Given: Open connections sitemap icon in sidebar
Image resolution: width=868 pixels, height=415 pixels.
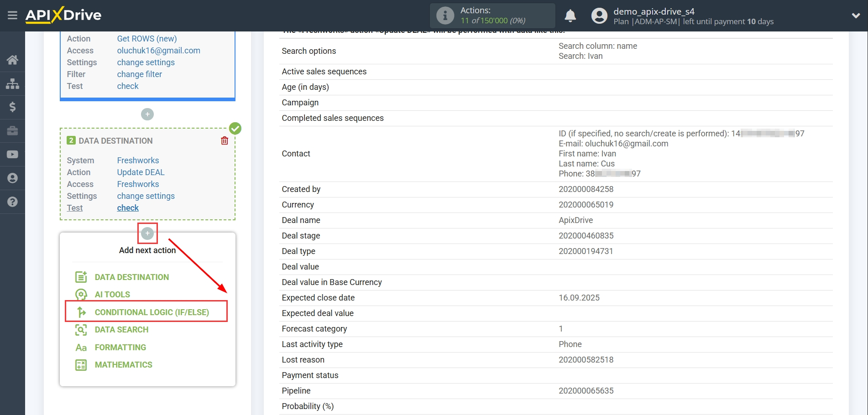Looking at the screenshot, I should coord(12,83).
